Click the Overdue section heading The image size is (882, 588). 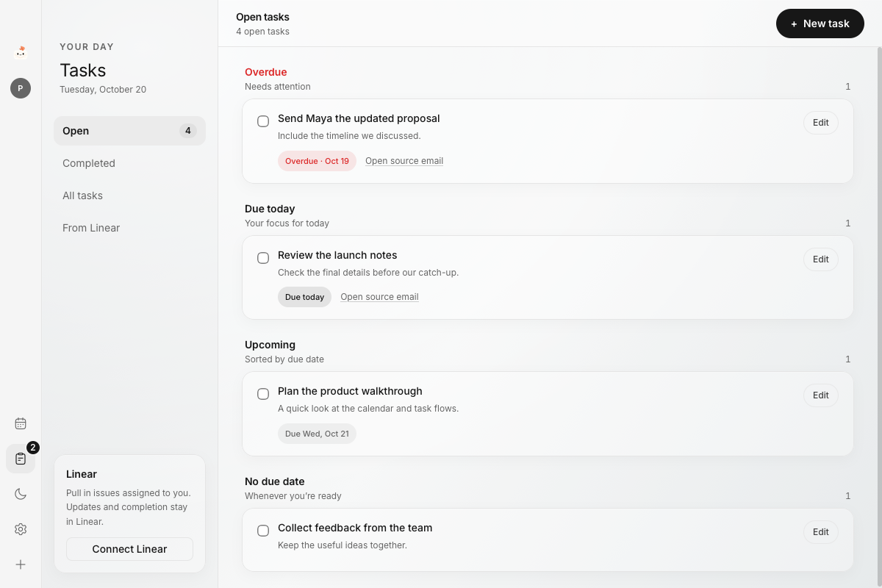pyautogui.click(x=266, y=72)
